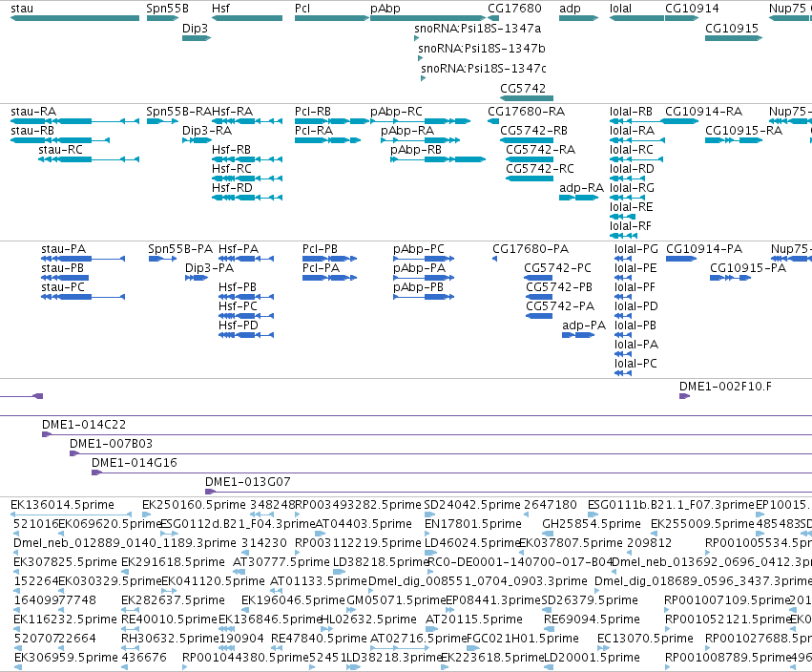Select snoRNA:Psi18S-1347a feature label
The height and width of the screenshot is (672, 812).
[x=477, y=28]
